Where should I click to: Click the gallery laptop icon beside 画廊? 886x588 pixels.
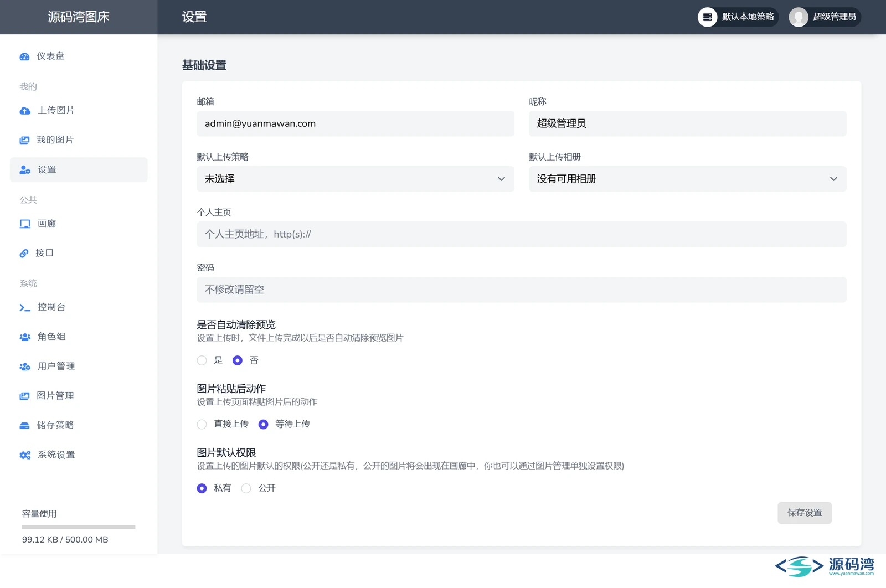click(25, 224)
